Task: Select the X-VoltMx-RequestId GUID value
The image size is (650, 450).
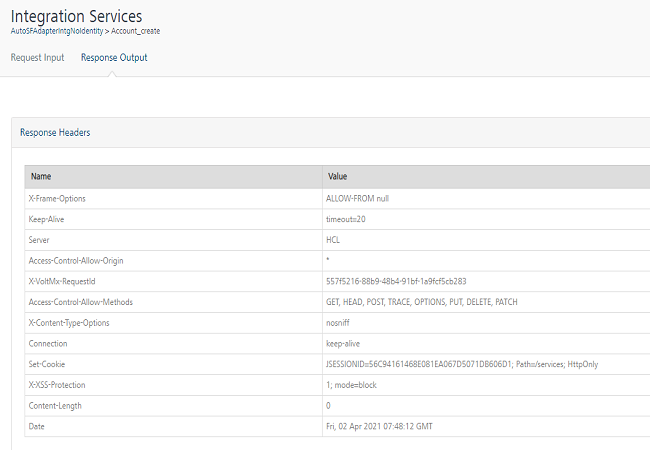Action: pyautogui.click(x=397, y=281)
